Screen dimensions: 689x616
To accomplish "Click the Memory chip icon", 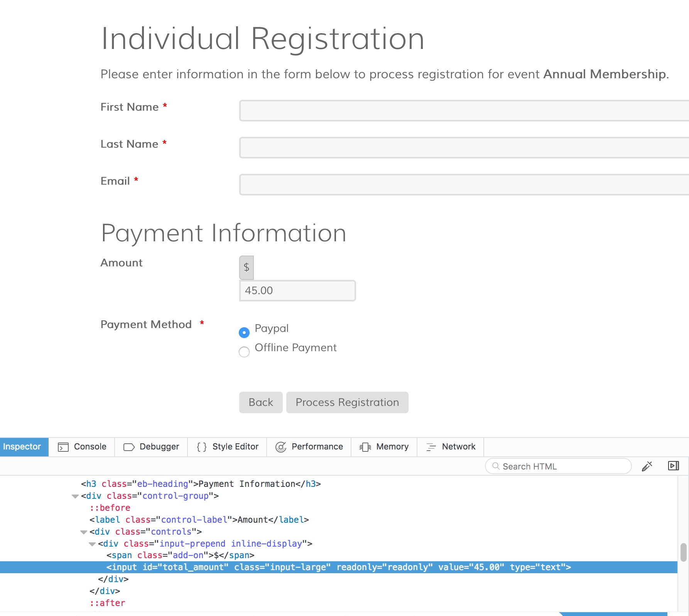I will pyautogui.click(x=365, y=447).
